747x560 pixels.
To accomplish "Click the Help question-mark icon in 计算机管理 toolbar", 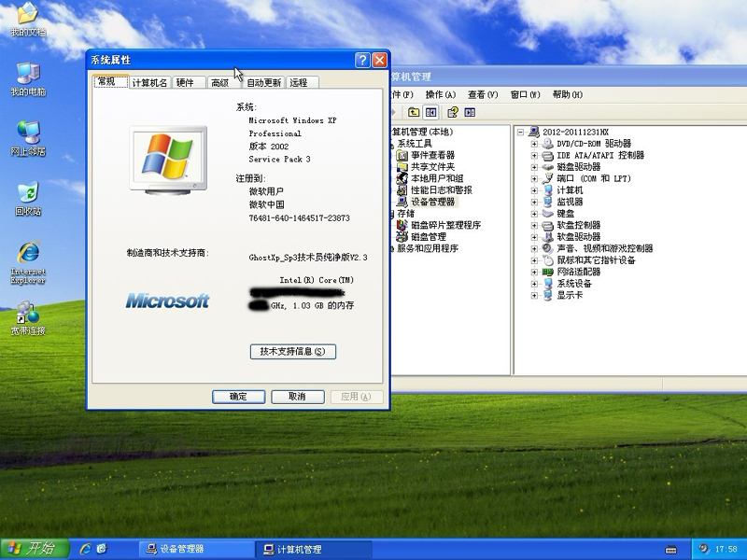I will coord(453,112).
